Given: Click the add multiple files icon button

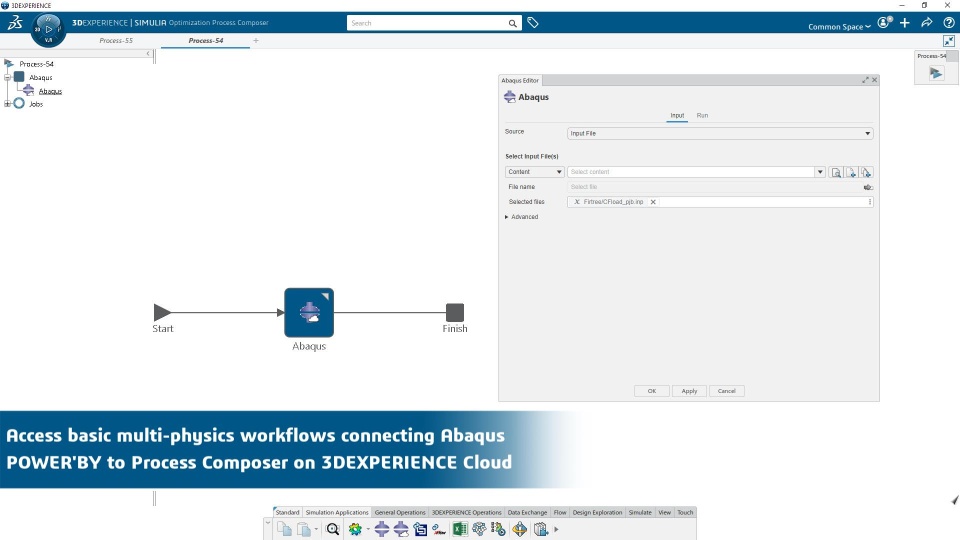Looking at the screenshot, I should click(x=866, y=173).
